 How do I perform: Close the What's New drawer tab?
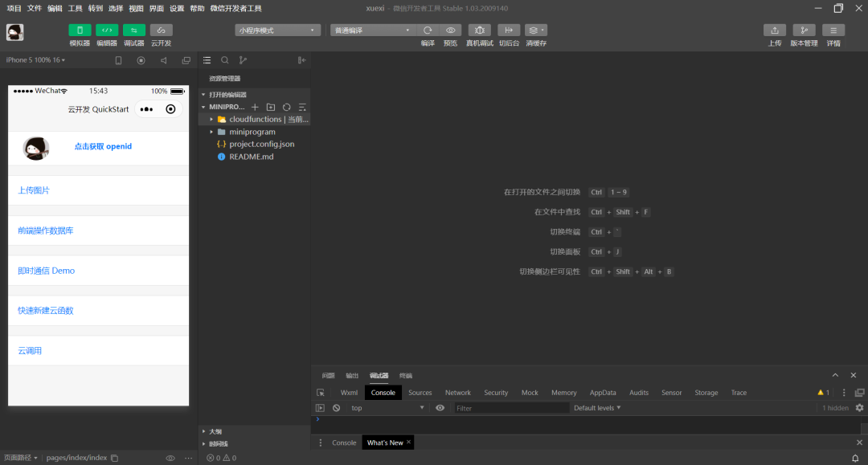point(408,443)
